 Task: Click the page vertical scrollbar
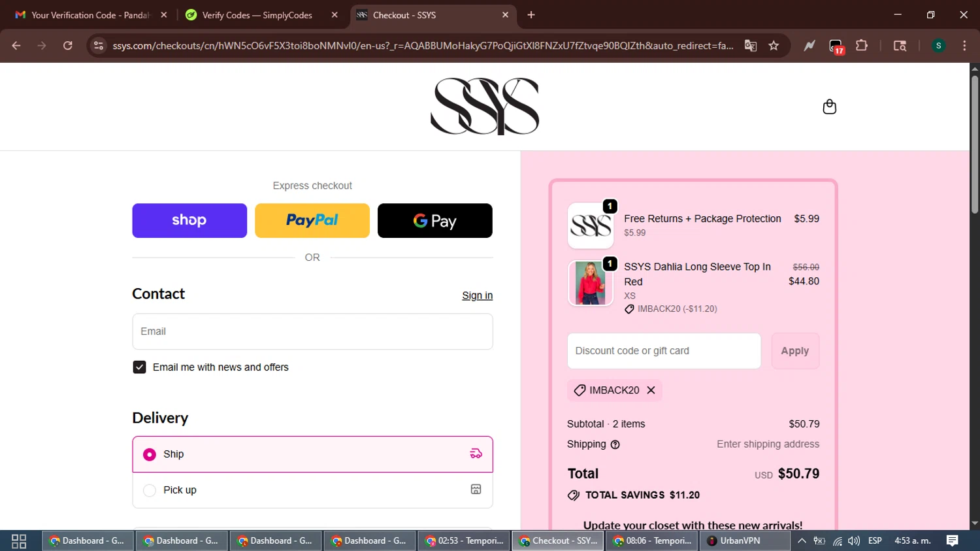click(x=975, y=144)
